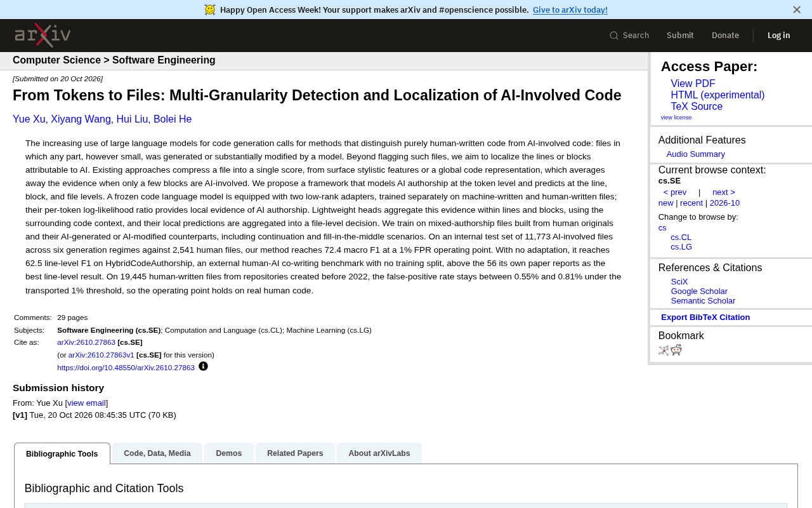Share the paper via Reddit icon
Viewport: 812px width, 508px height.
676,350
